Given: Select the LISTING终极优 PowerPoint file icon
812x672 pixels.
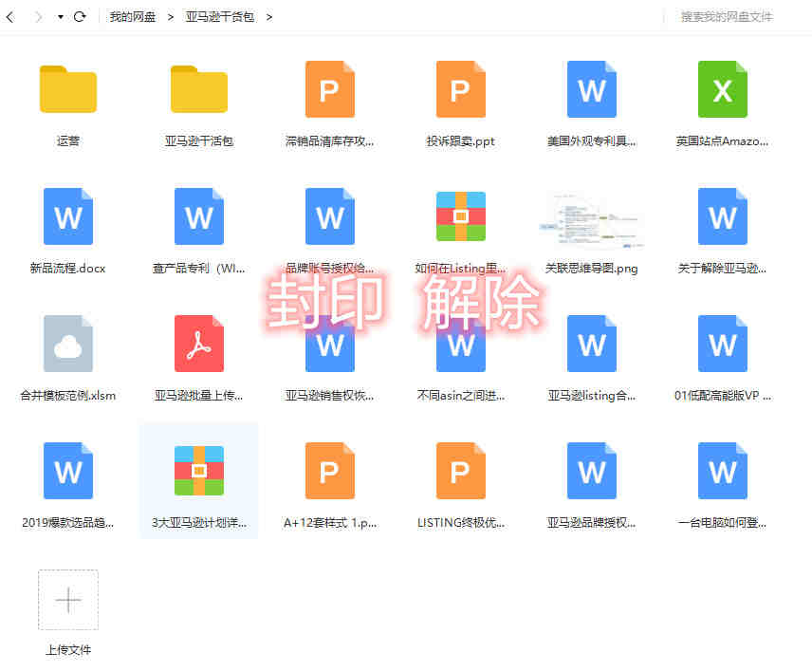Looking at the screenshot, I should tap(461, 471).
